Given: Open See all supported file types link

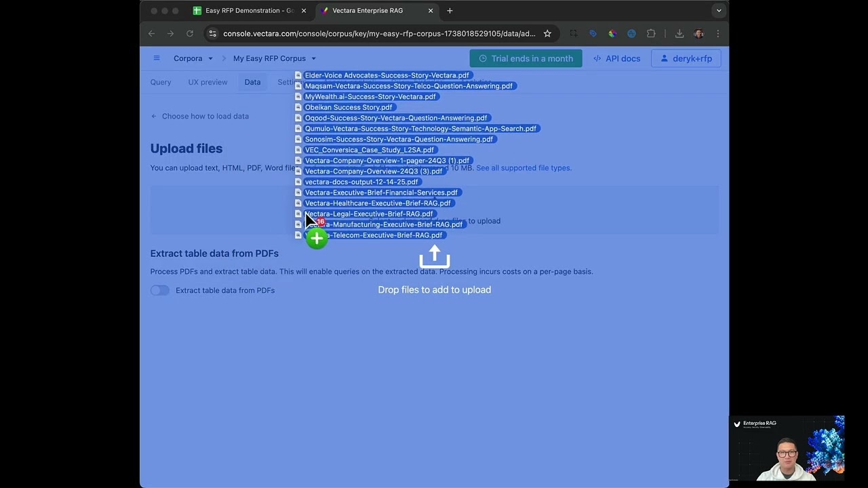Looking at the screenshot, I should click(x=524, y=168).
